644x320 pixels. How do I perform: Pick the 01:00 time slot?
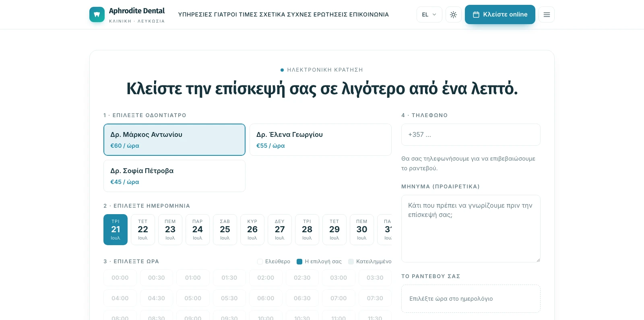[x=193, y=278]
